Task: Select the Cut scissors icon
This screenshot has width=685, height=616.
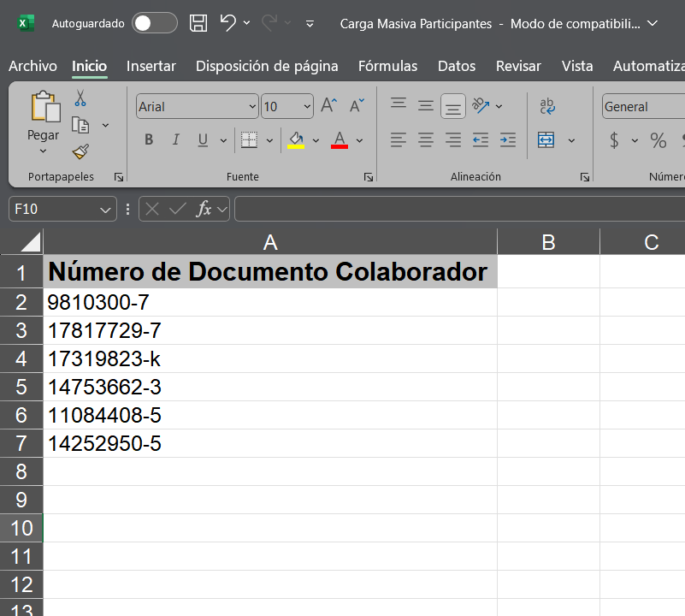Action: (80, 99)
